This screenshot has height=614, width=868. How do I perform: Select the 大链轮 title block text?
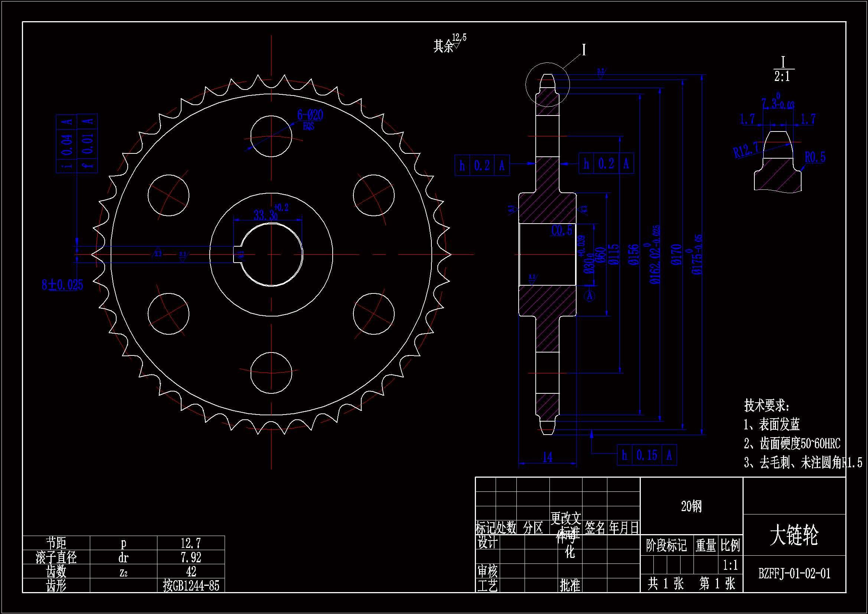coord(794,535)
